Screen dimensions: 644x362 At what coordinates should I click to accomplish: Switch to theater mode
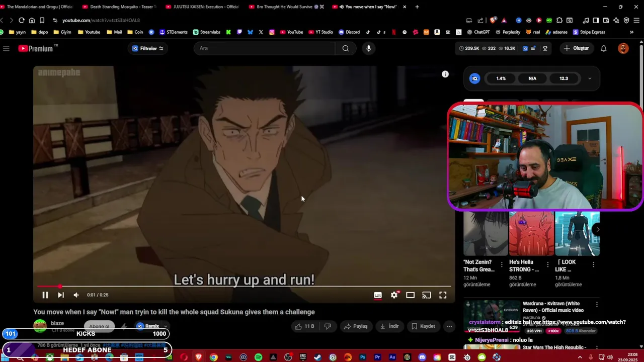click(x=411, y=295)
